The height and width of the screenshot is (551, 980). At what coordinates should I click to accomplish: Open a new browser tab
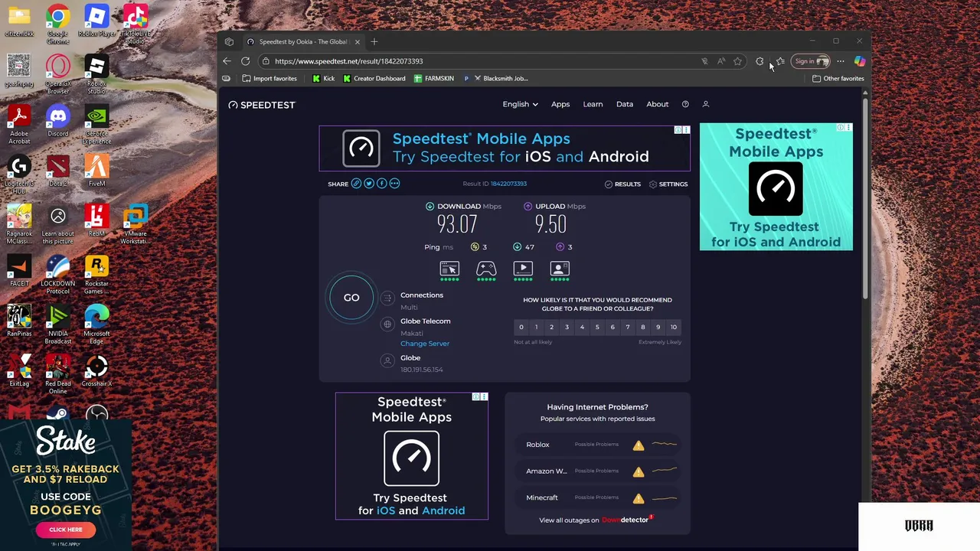pyautogui.click(x=374, y=42)
